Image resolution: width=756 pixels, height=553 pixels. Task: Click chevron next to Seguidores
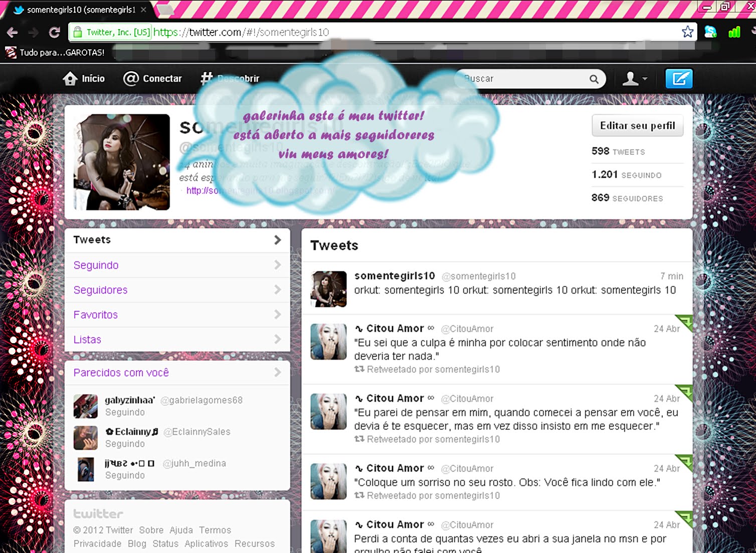coord(277,290)
